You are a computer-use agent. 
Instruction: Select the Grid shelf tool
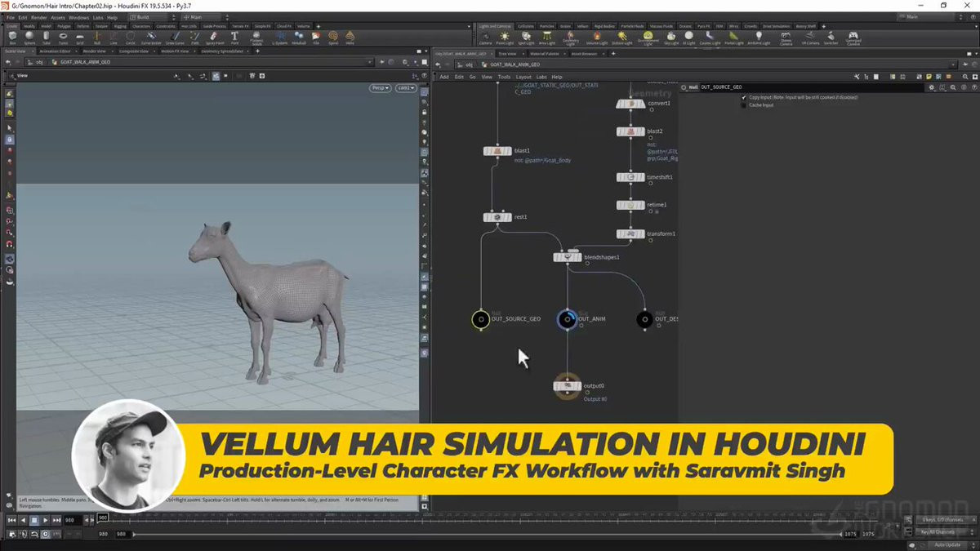pos(80,38)
